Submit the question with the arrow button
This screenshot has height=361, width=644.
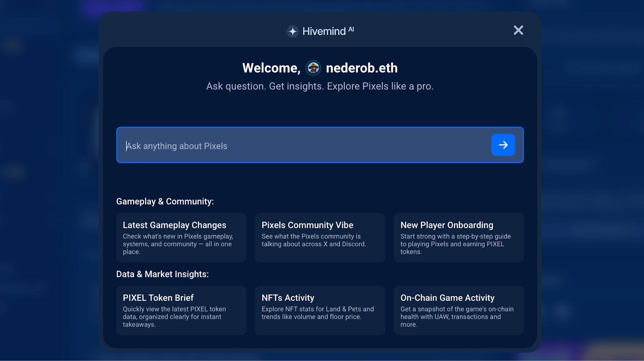[503, 145]
